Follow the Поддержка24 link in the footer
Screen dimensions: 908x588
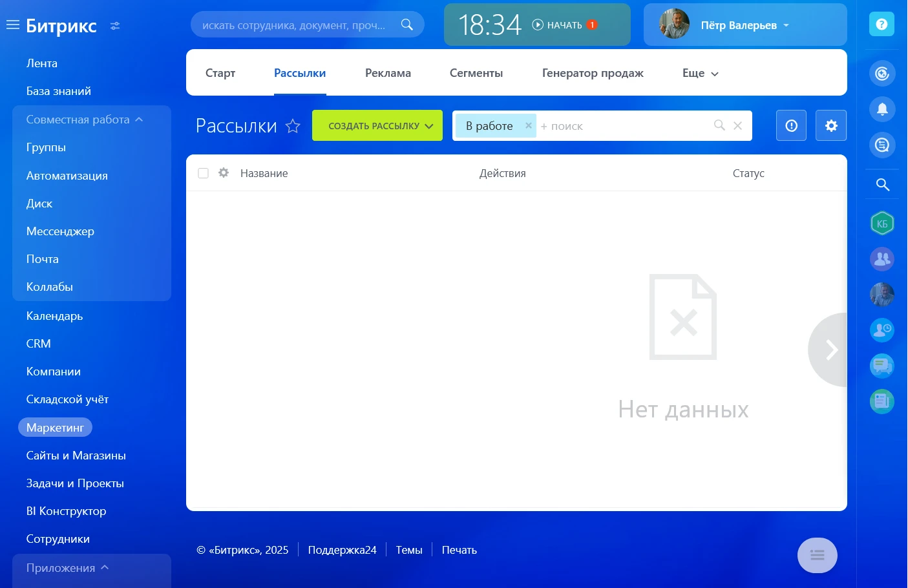(x=342, y=549)
